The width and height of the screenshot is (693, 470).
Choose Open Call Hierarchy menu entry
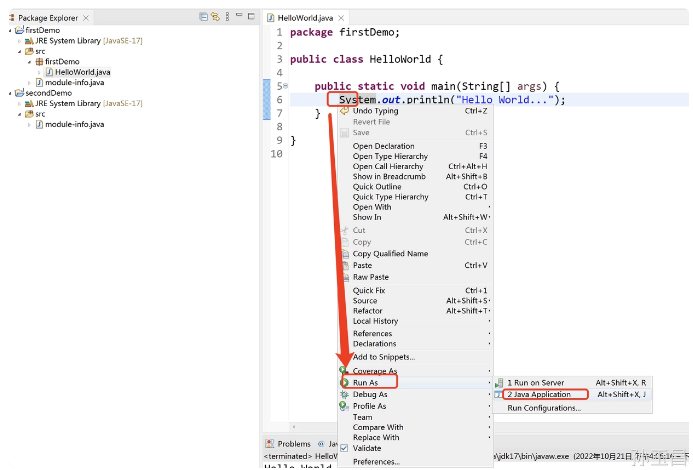[x=415, y=166]
